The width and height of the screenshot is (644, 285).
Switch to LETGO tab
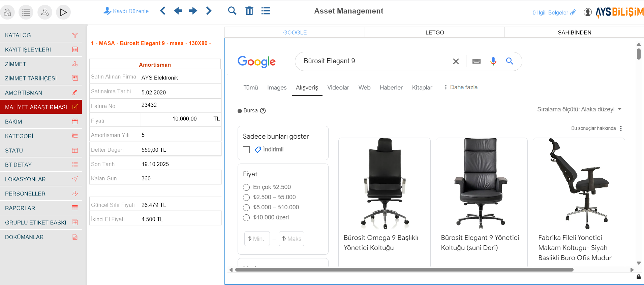click(435, 33)
